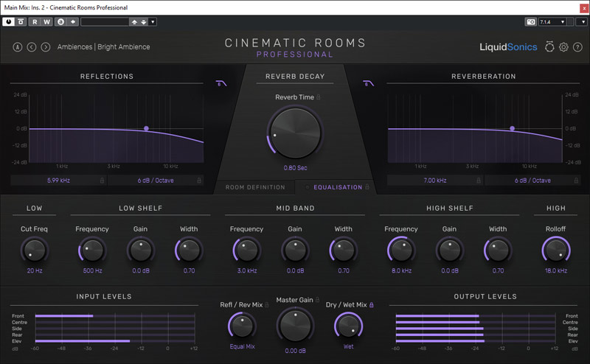This screenshot has height=364, width=590.
Task: Open the help question mark icon
Action: coord(577,47)
